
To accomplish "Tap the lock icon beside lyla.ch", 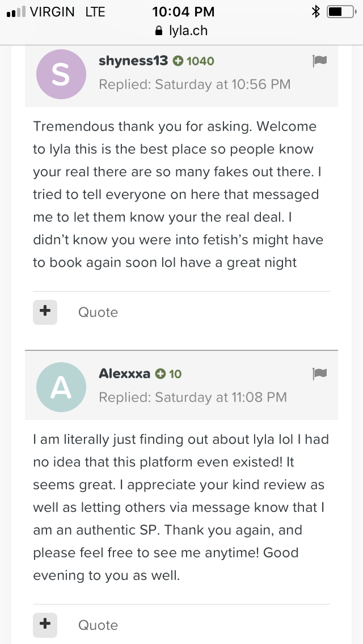I will [159, 31].
